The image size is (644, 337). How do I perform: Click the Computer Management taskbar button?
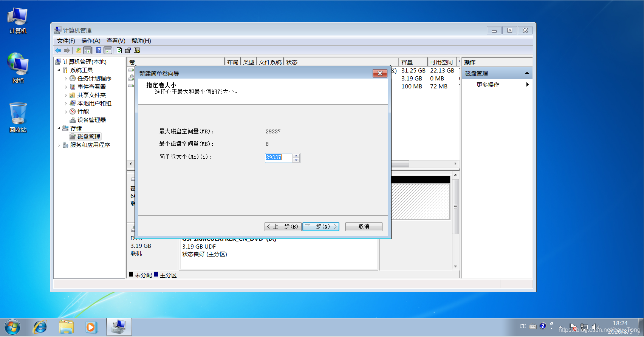click(x=119, y=327)
